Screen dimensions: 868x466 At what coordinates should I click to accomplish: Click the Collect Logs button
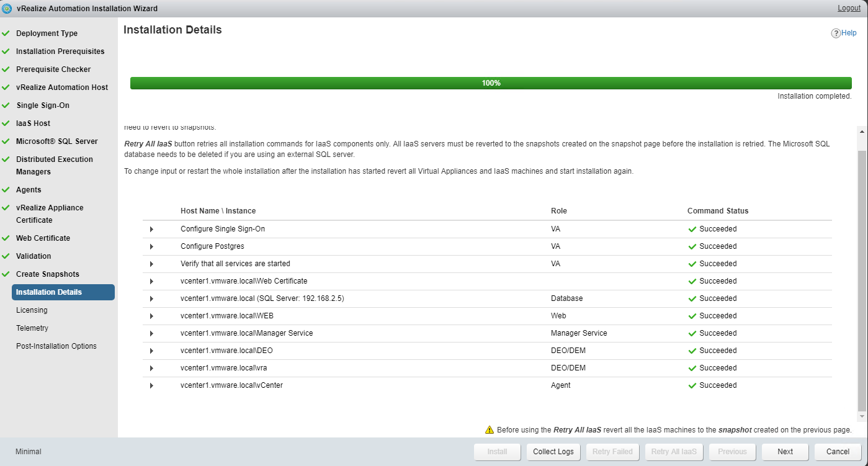(x=553, y=452)
